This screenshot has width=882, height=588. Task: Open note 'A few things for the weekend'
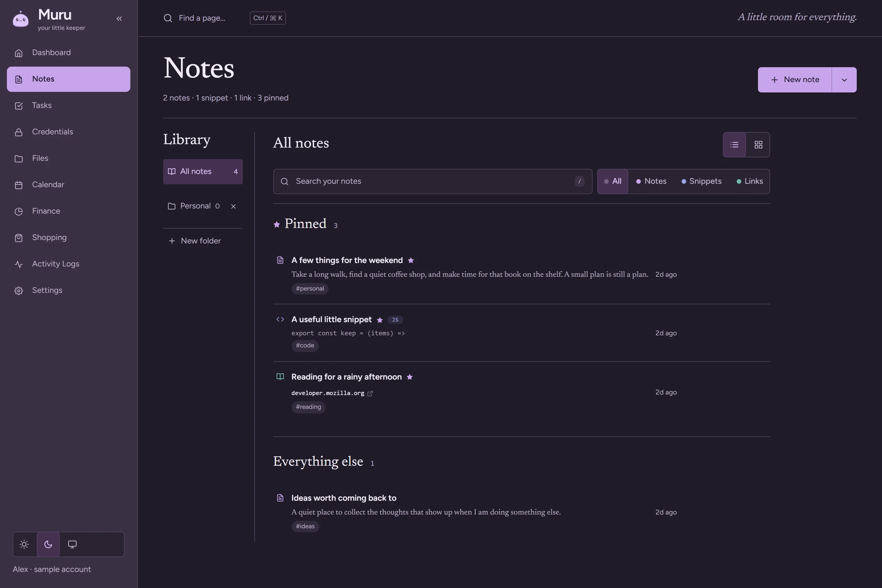[x=347, y=260]
